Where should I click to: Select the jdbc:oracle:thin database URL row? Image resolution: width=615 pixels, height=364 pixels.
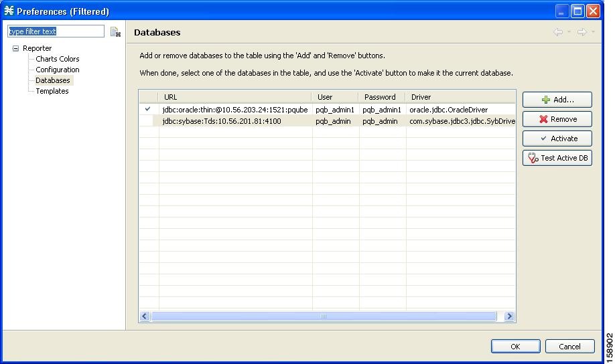(x=235, y=110)
